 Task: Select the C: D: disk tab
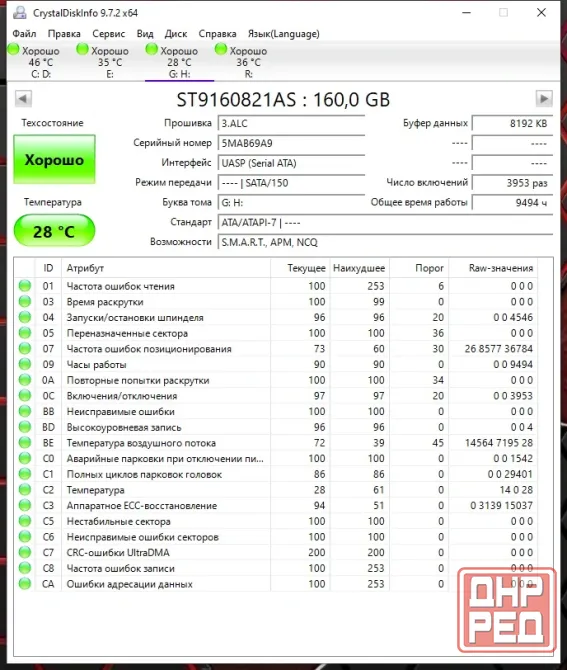(41, 62)
